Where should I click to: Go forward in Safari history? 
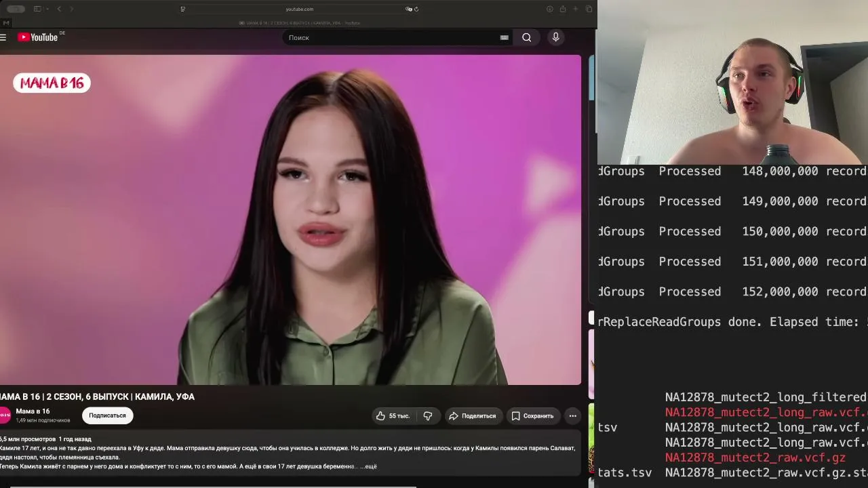pos(71,9)
